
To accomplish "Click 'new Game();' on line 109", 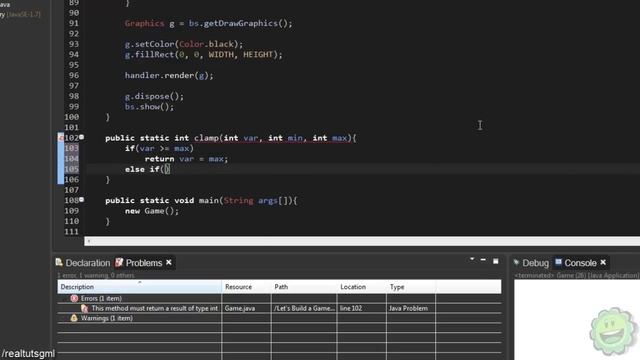I will point(152,211).
